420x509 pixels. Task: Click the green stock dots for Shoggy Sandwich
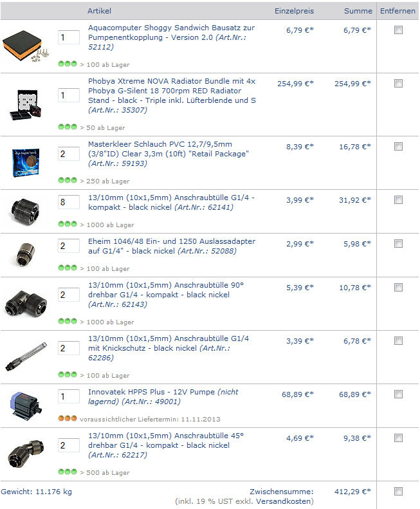(67, 64)
